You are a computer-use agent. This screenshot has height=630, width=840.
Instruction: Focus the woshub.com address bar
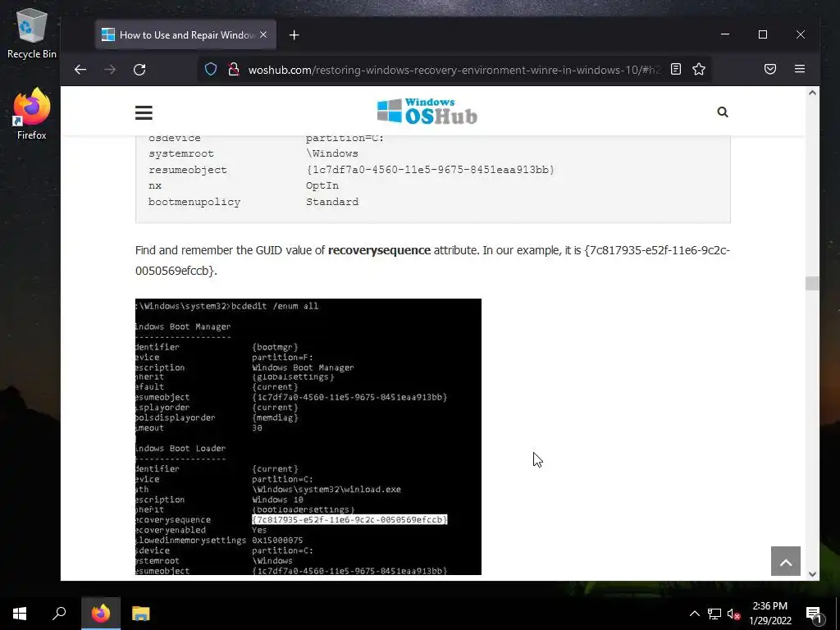(x=454, y=70)
